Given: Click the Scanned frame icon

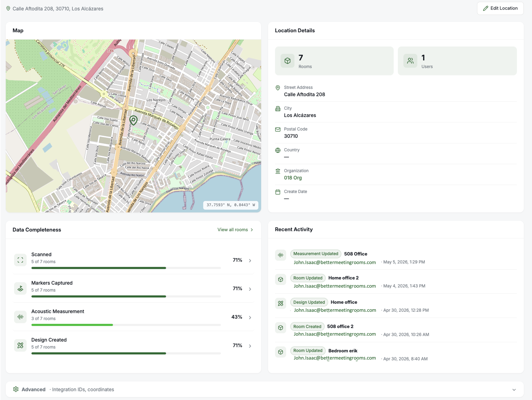Looking at the screenshot, I should [20, 260].
